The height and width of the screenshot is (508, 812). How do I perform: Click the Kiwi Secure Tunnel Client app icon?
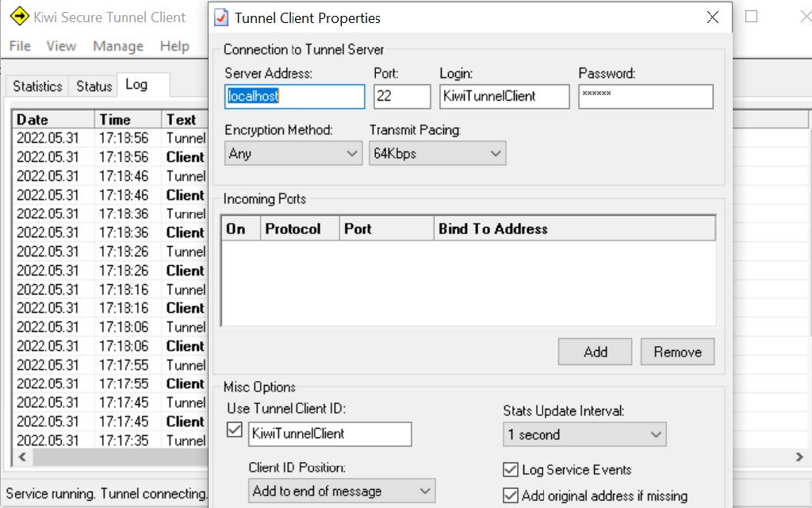(x=19, y=17)
